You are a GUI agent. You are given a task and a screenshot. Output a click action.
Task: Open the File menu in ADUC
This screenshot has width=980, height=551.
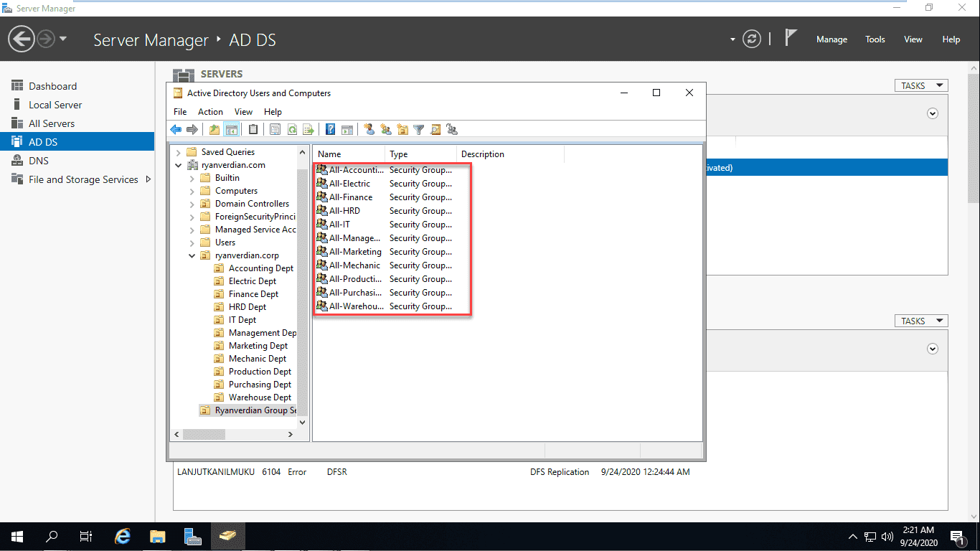(x=180, y=112)
